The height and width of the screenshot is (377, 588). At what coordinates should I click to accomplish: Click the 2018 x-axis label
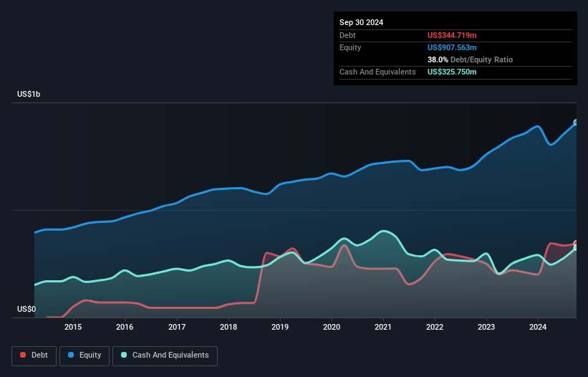[228, 327]
